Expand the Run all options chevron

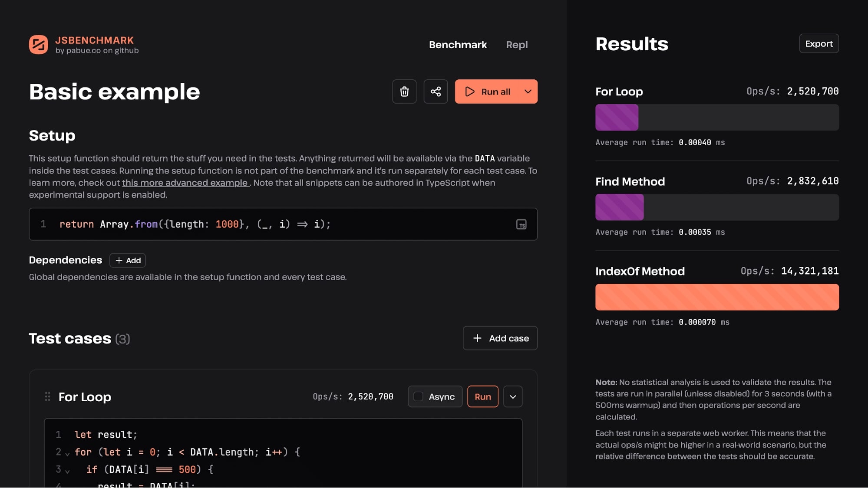point(528,92)
